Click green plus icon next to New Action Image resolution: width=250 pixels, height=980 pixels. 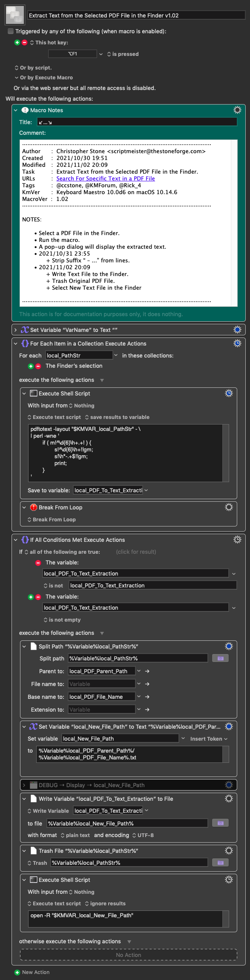(17, 972)
